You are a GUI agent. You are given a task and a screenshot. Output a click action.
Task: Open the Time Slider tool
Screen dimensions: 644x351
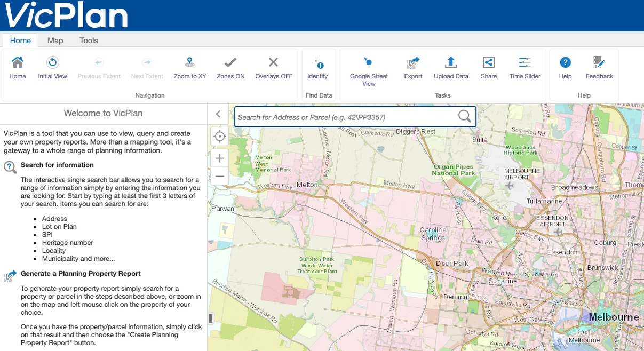point(525,63)
